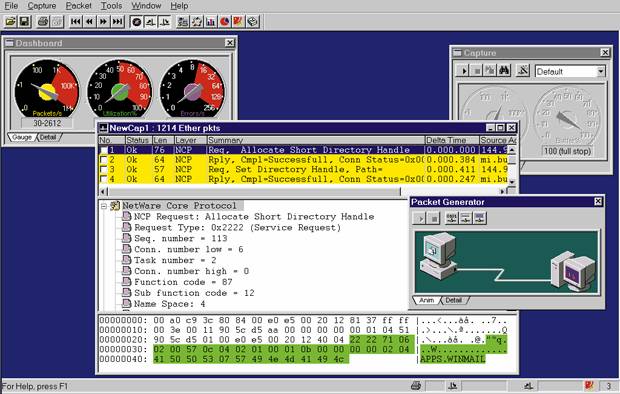Click the Summary column header
This screenshot has height=394, width=620.
click(x=316, y=140)
